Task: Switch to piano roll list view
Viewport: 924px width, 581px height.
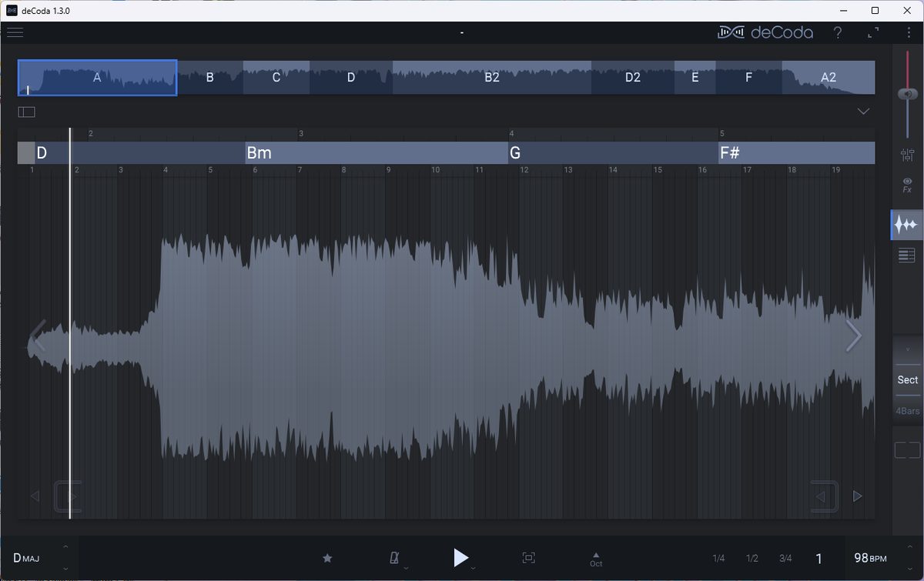Action: pos(907,255)
